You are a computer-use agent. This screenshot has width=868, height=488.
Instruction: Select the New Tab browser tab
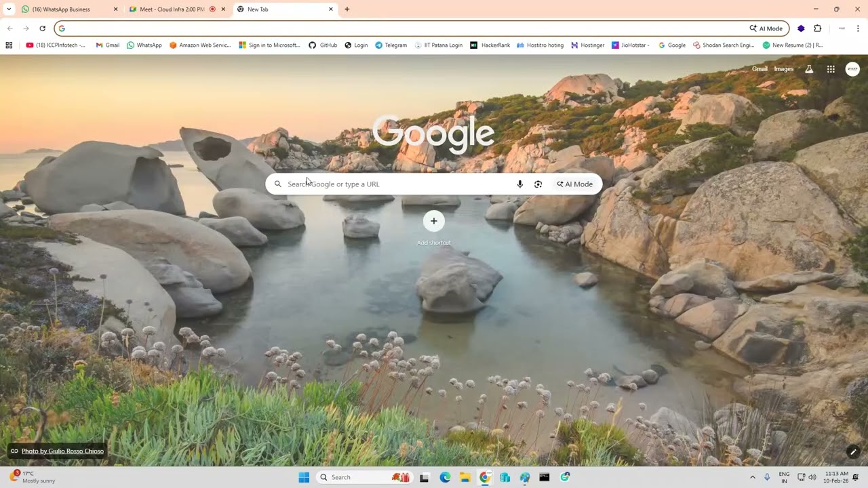(x=285, y=9)
